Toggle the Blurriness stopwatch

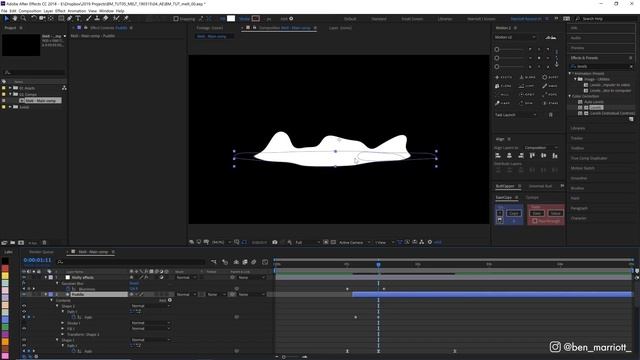click(68, 289)
